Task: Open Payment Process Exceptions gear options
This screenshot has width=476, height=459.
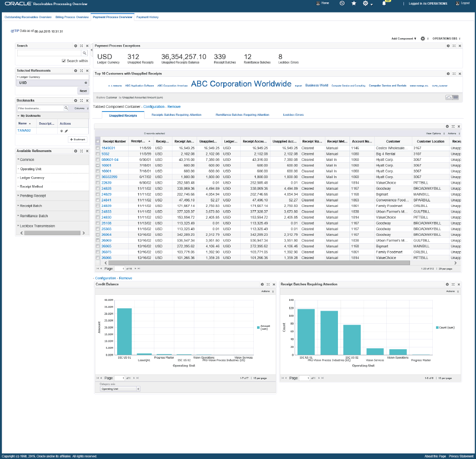Action: coord(448,46)
